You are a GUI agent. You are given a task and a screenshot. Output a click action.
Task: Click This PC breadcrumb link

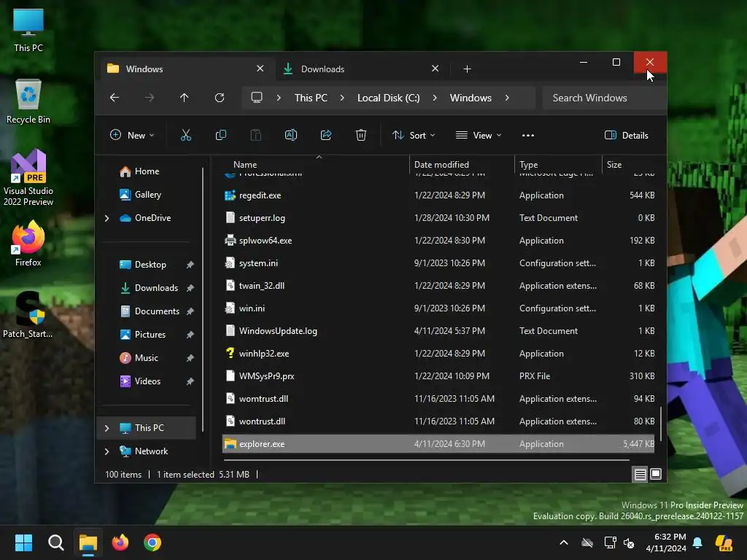[x=311, y=98]
